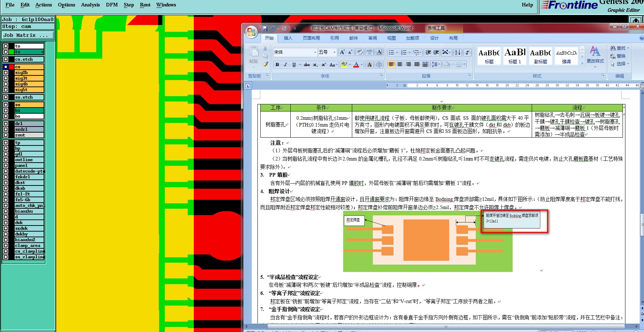The image size is (644, 332).
Task: Align text to the left
Action: (x=392, y=64)
